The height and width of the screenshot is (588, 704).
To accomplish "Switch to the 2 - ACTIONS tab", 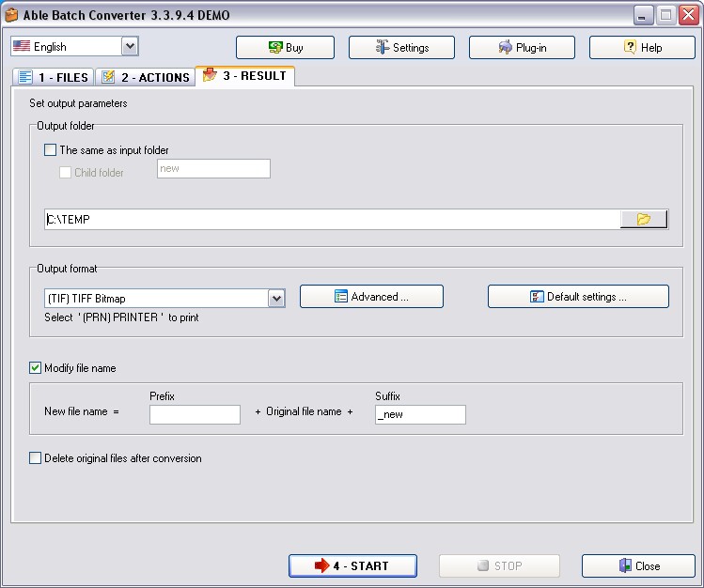I will pyautogui.click(x=145, y=77).
